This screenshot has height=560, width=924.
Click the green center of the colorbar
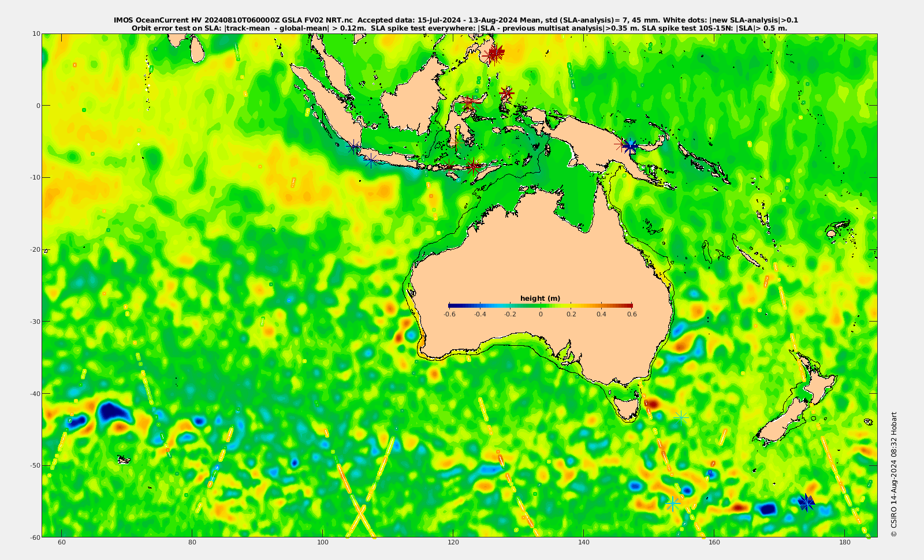coord(541,305)
